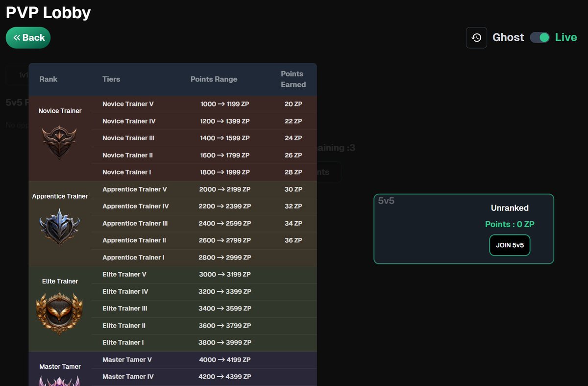
Task: Select the 'Novice Trainer II' tier row
Action: pyautogui.click(x=204, y=155)
